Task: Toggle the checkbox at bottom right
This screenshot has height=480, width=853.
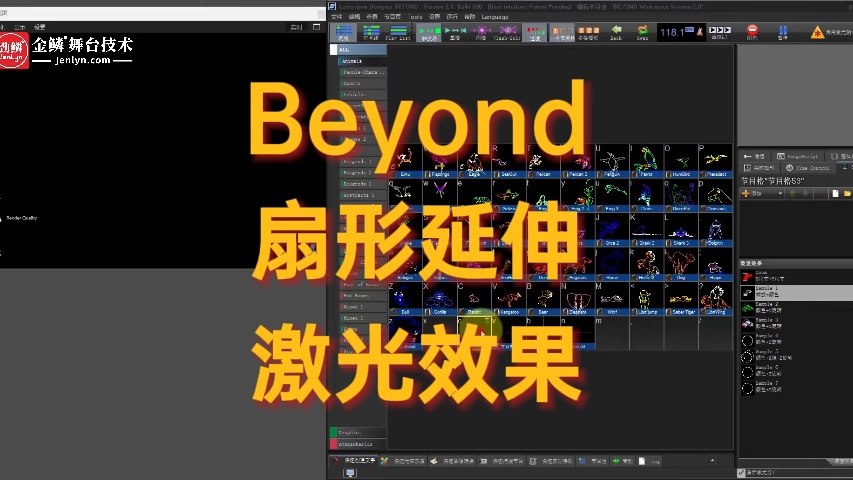Action: click(741, 473)
